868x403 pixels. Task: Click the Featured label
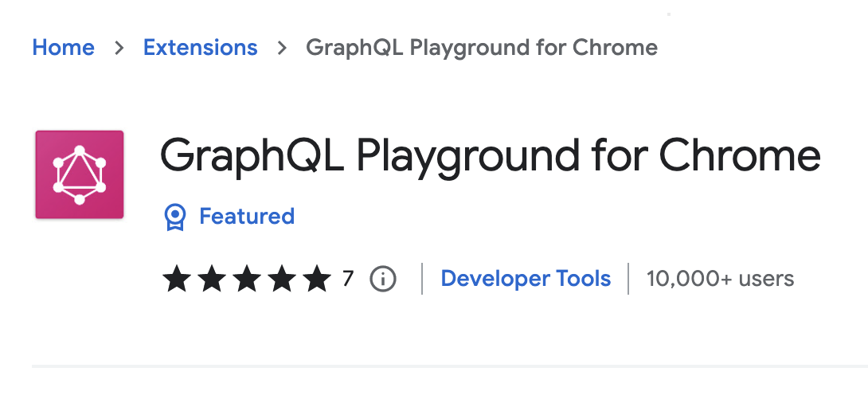tap(247, 216)
